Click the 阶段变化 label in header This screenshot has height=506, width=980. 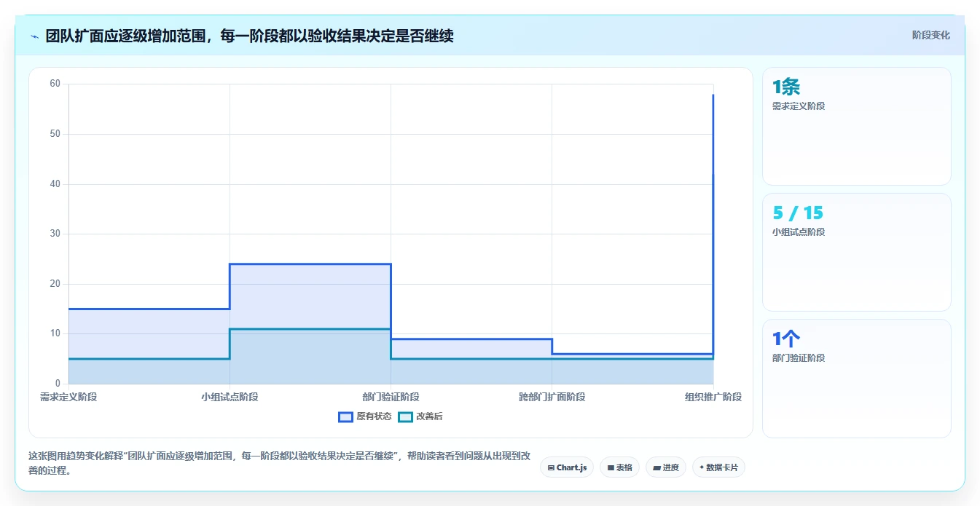point(930,35)
